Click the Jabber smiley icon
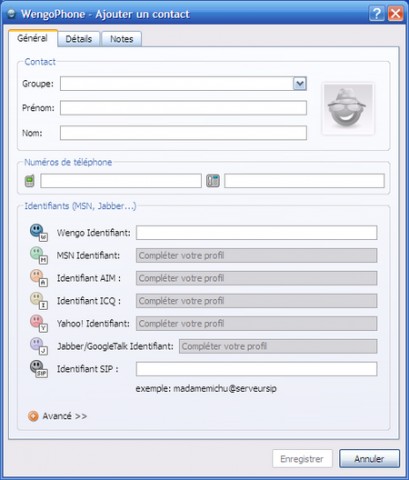409x480 pixels. (39, 346)
